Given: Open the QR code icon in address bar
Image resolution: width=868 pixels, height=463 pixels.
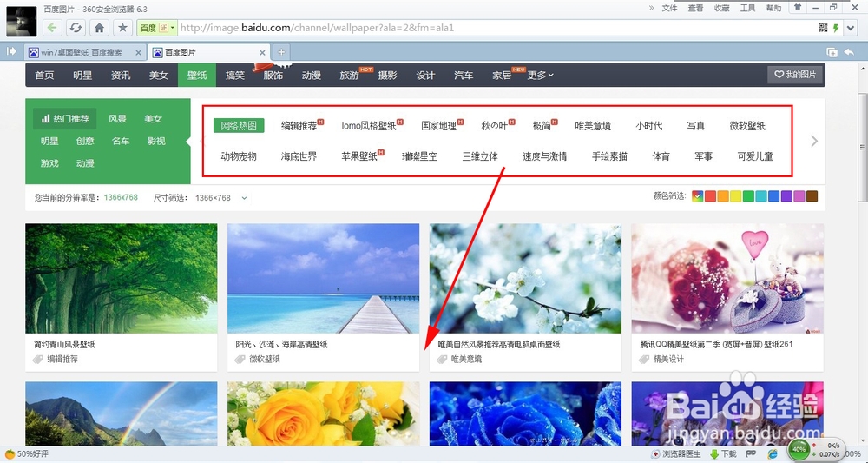Looking at the screenshot, I should point(823,28).
